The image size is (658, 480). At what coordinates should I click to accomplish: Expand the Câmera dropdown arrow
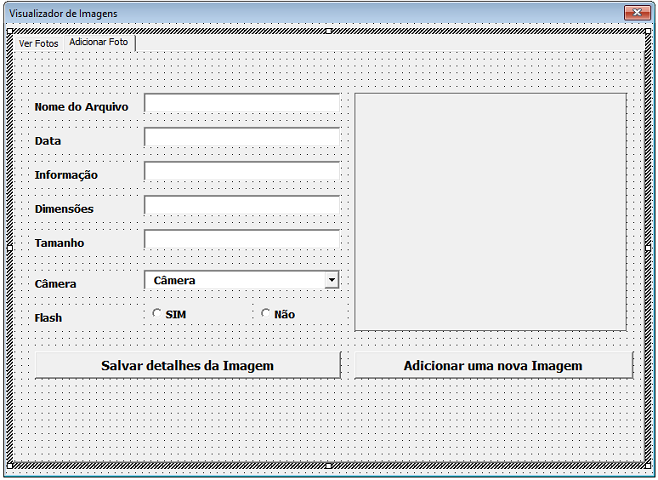[331, 281]
